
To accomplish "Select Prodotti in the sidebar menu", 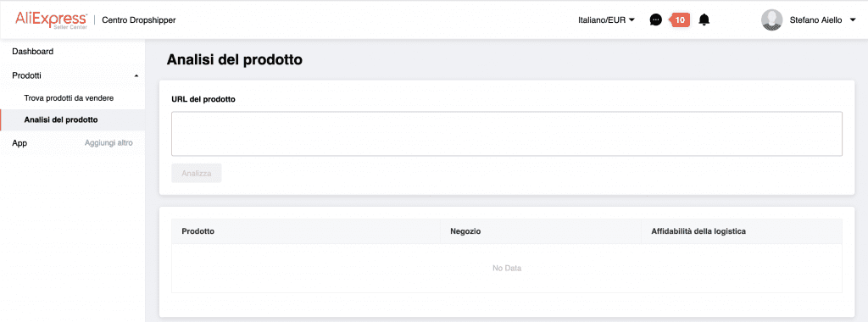I will pos(26,75).
